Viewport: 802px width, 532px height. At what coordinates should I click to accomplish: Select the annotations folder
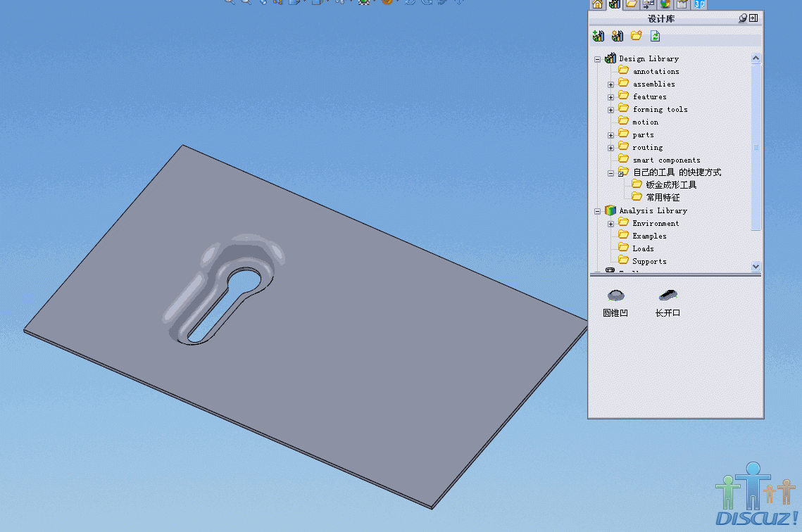point(656,72)
